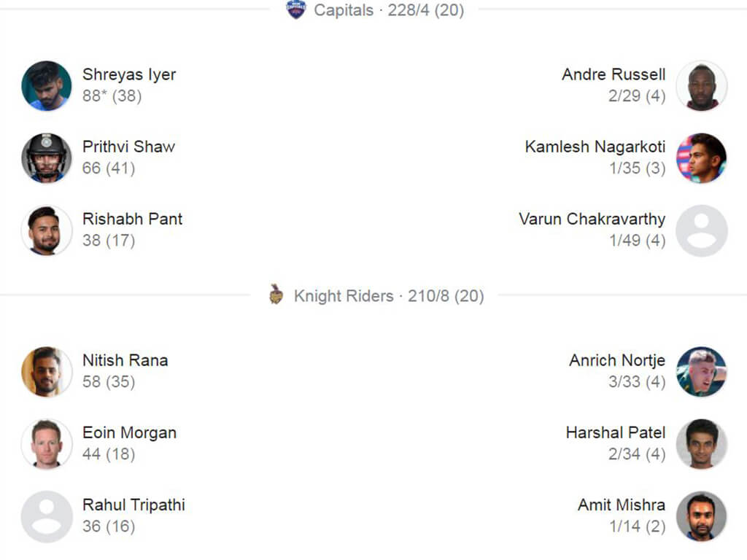Click Amit Mishra's player photo

701,517
